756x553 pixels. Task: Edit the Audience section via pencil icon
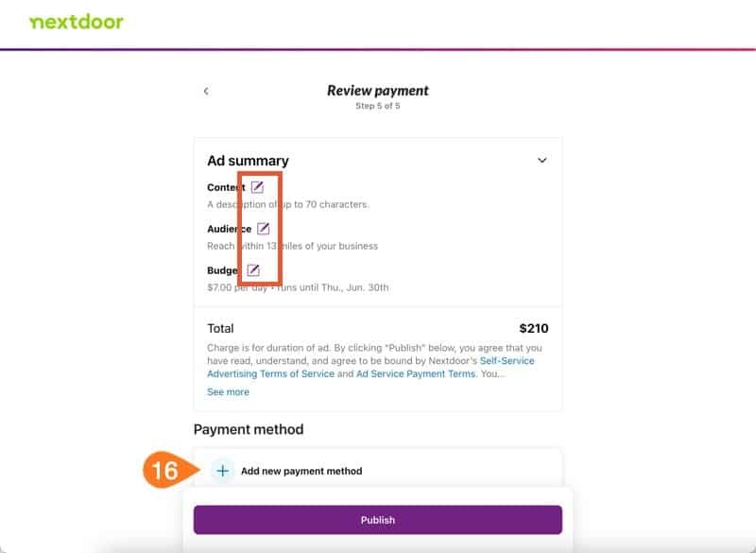coord(264,229)
